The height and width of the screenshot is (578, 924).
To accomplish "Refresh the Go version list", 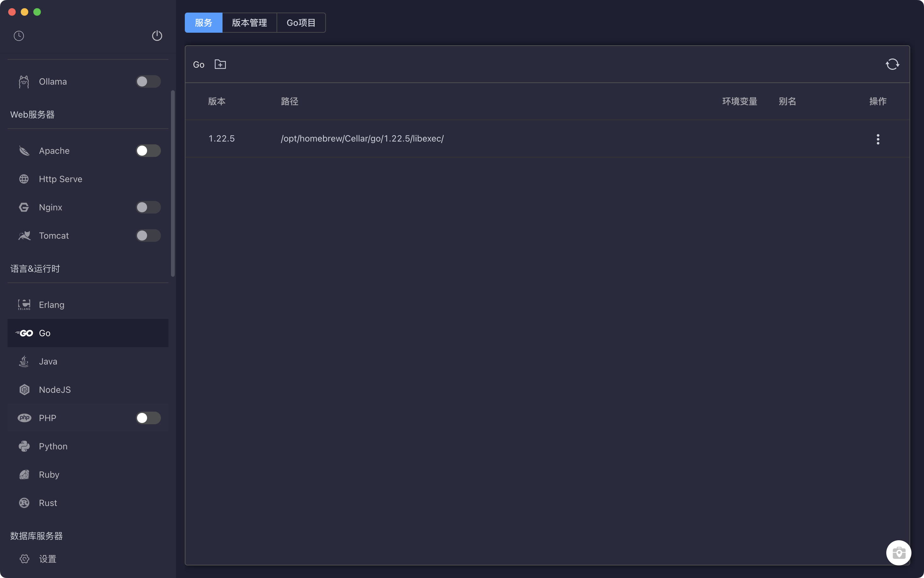I will pyautogui.click(x=892, y=64).
